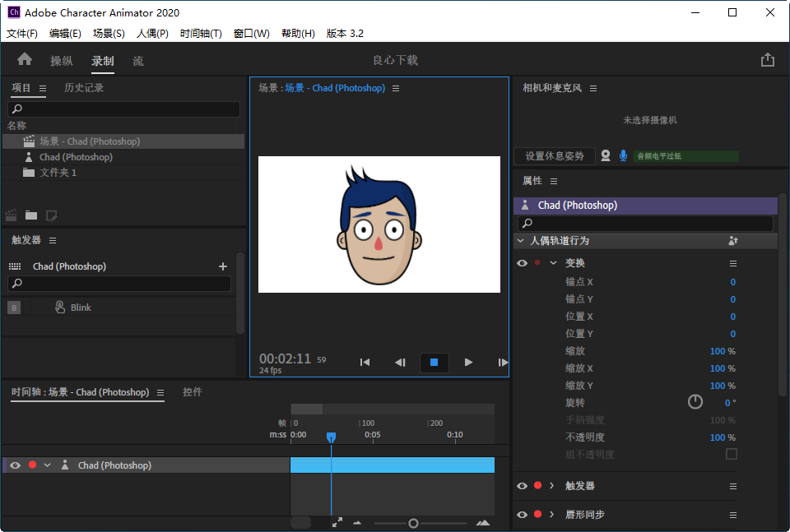Image resolution: width=790 pixels, height=532 pixels.
Task: Open the share/export icon top right
Action: pos(768,59)
